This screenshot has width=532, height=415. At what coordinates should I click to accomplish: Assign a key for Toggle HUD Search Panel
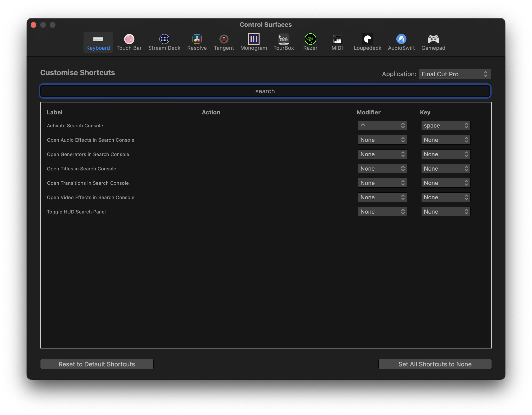[x=445, y=211]
